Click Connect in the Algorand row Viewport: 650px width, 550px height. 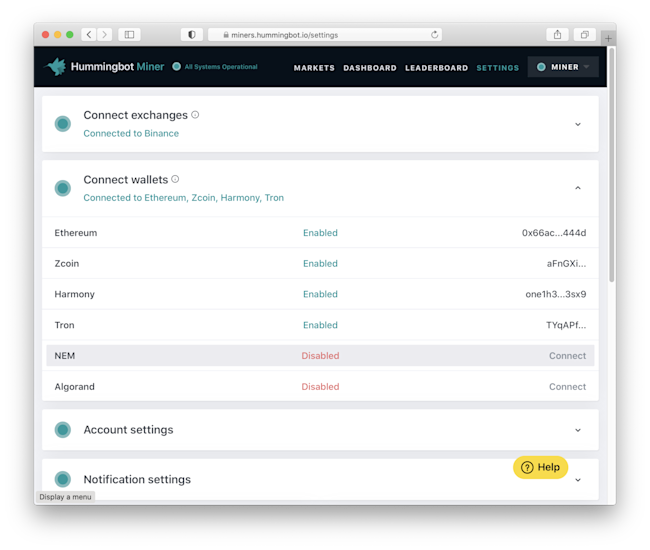tap(568, 387)
